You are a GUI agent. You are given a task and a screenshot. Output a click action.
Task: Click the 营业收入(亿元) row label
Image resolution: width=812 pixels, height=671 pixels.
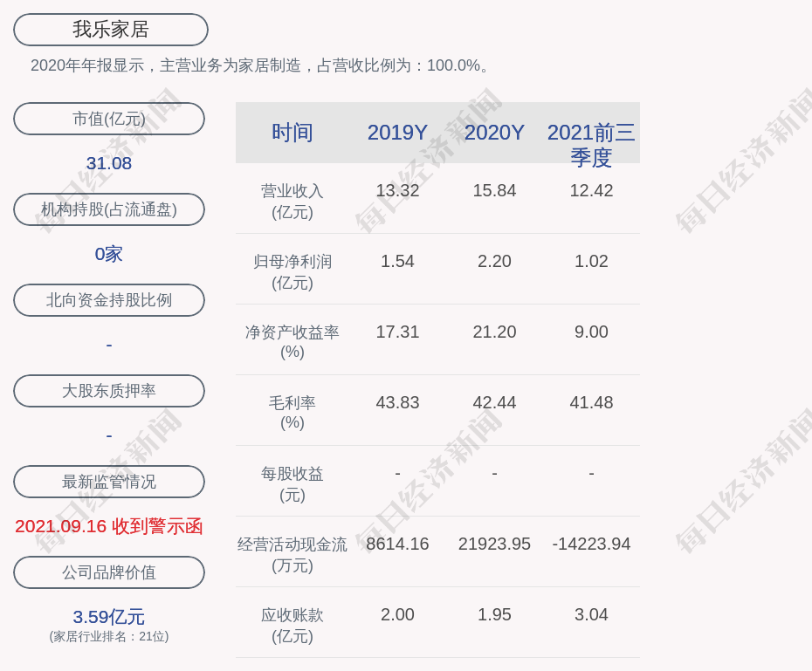[292, 202]
